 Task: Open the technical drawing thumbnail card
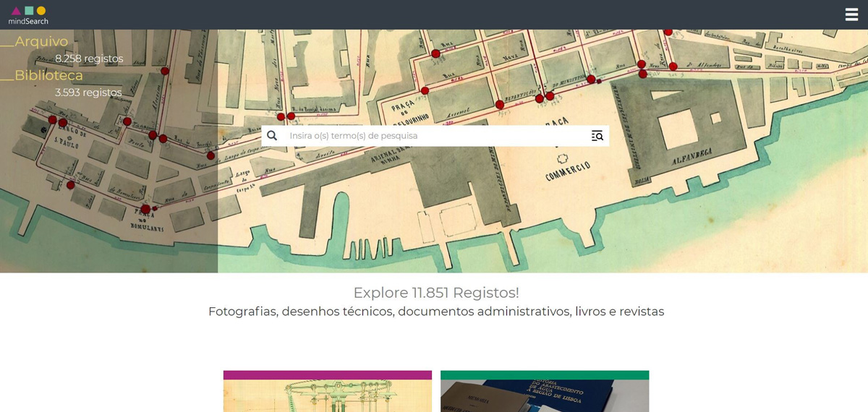point(328,391)
